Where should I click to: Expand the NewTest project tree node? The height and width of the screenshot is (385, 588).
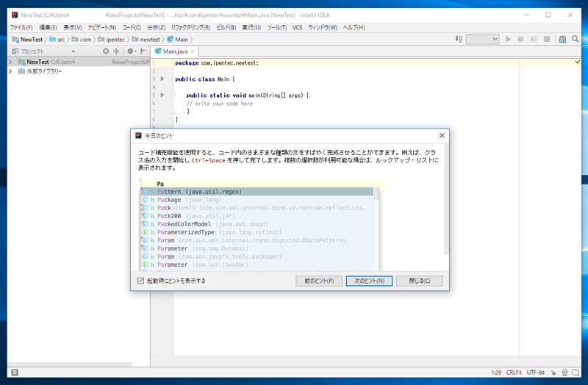pos(10,62)
